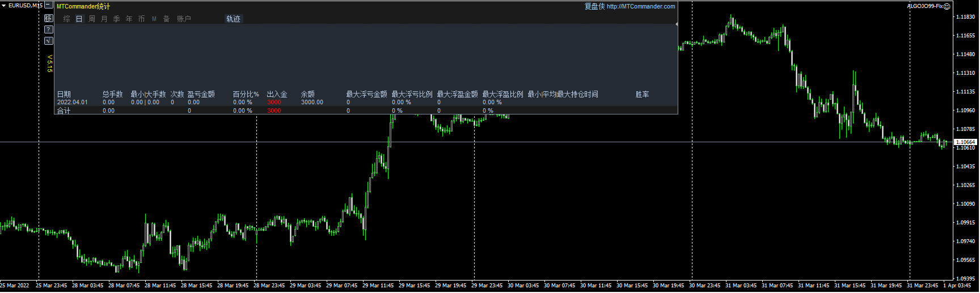Viewport: 980px width, 293px height.
Task: Click the 出入金 column header
Action: tap(277, 94)
